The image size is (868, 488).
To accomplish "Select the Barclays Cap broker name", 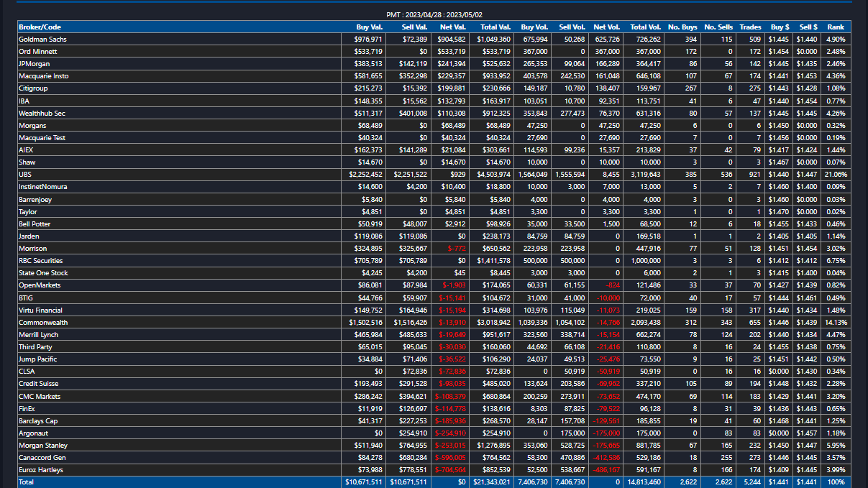I will pyautogui.click(x=38, y=420).
